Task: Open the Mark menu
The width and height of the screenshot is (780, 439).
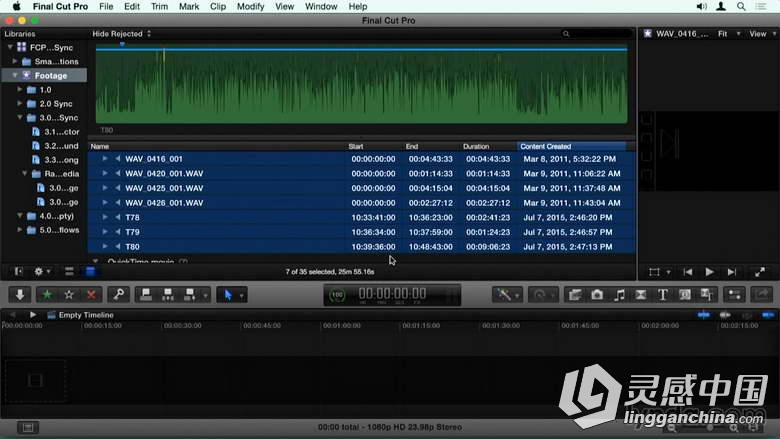Action: click(x=189, y=6)
